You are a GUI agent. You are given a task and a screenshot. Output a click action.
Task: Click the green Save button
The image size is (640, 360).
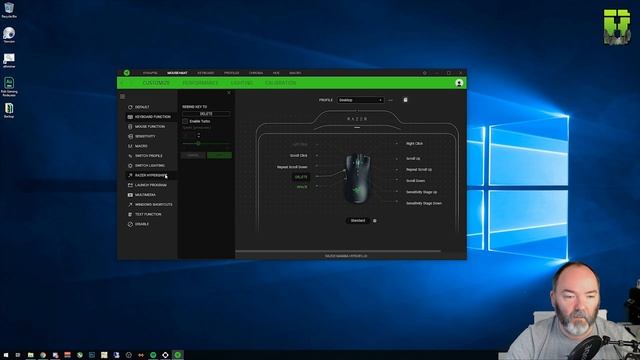pos(220,156)
